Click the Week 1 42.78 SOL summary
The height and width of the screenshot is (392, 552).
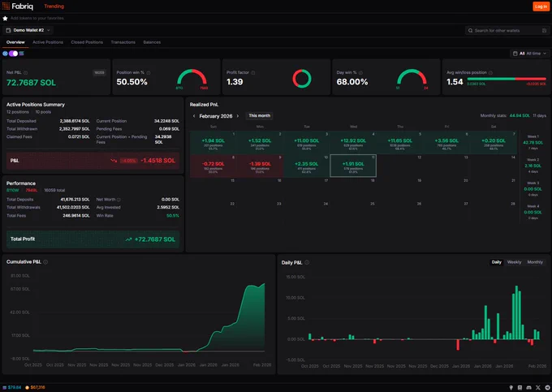pyautogui.click(x=533, y=142)
